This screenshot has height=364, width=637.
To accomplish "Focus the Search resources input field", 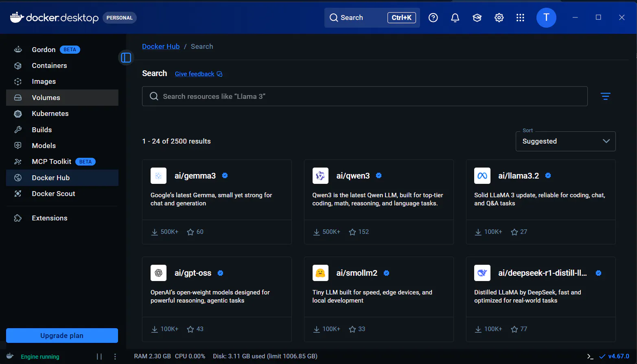I will tap(365, 96).
